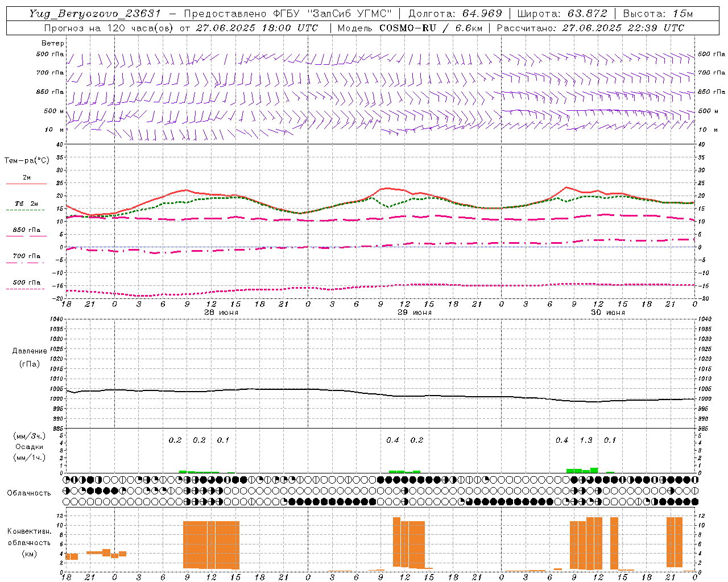Click the 1.3 precipitation amount value
The height and width of the screenshot is (582, 728).
[x=586, y=440]
